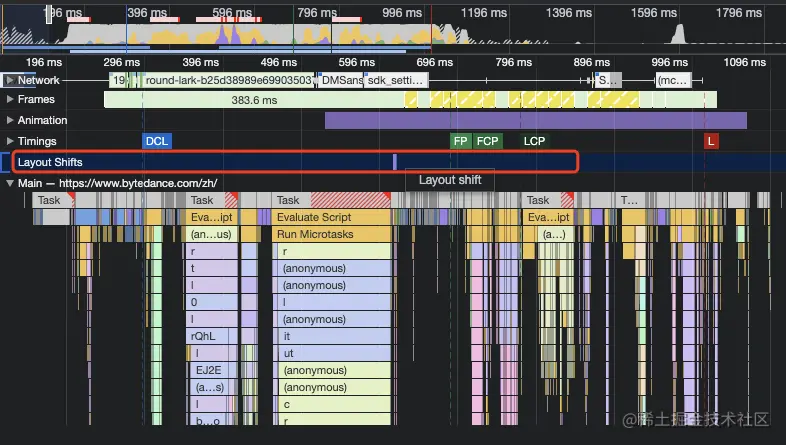Select the sdk_setti network request
Viewport: 786px width, 445px height.
pos(396,80)
